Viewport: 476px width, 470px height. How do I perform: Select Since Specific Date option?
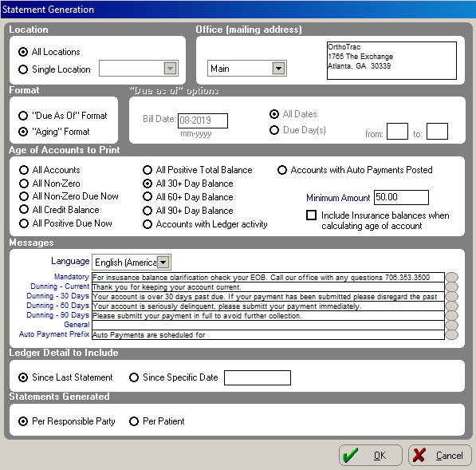pyautogui.click(x=134, y=377)
